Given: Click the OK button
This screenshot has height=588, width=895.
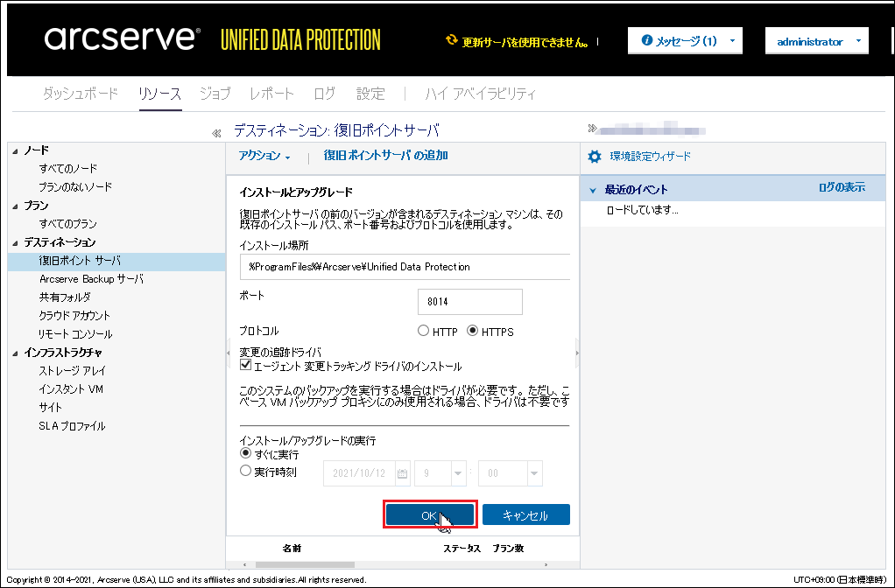Looking at the screenshot, I should (x=429, y=515).
